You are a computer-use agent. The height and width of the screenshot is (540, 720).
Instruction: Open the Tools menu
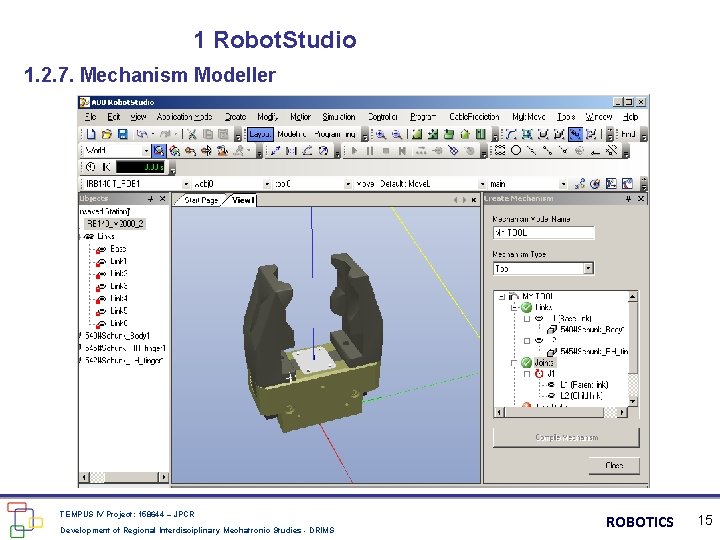566,117
